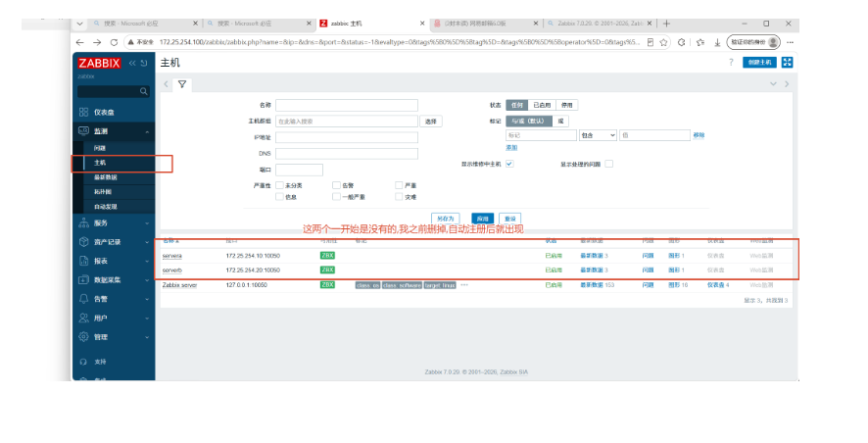The height and width of the screenshot is (443, 868).
Task: Click the ZBX availability badge for serverb
Action: (x=327, y=271)
